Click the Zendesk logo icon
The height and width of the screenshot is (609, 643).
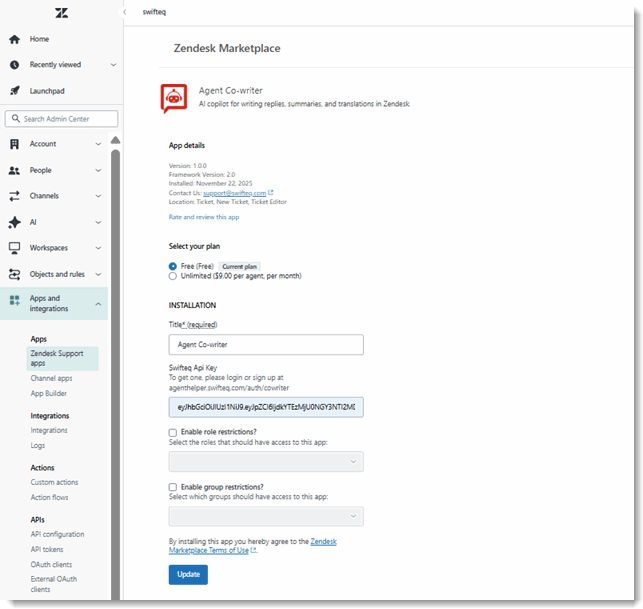pyautogui.click(x=62, y=13)
